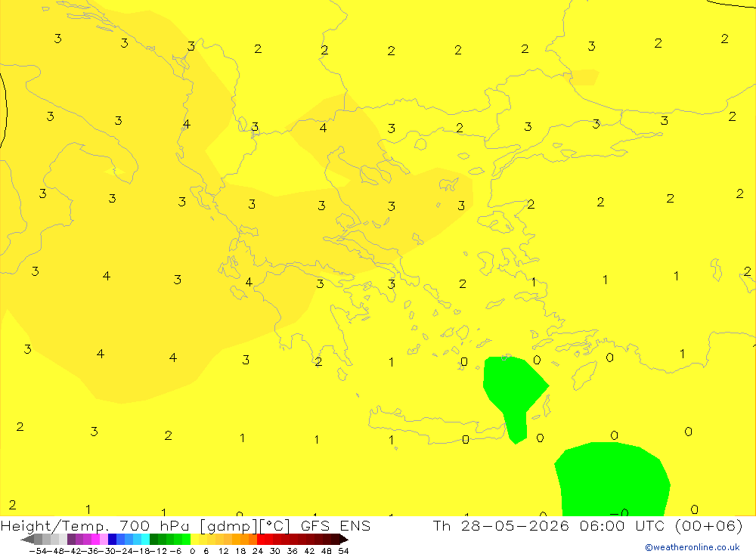Click the green area east of Crete
756x554 pixels.
pos(514,393)
